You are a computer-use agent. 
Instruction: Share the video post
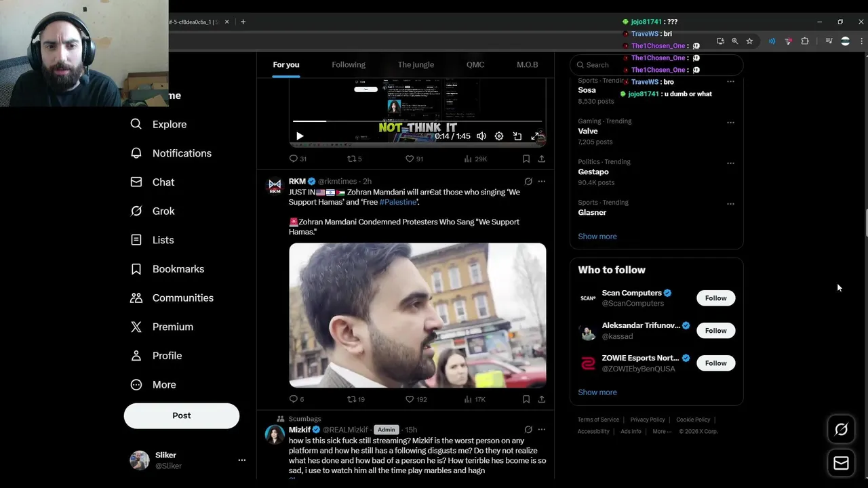click(x=542, y=159)
